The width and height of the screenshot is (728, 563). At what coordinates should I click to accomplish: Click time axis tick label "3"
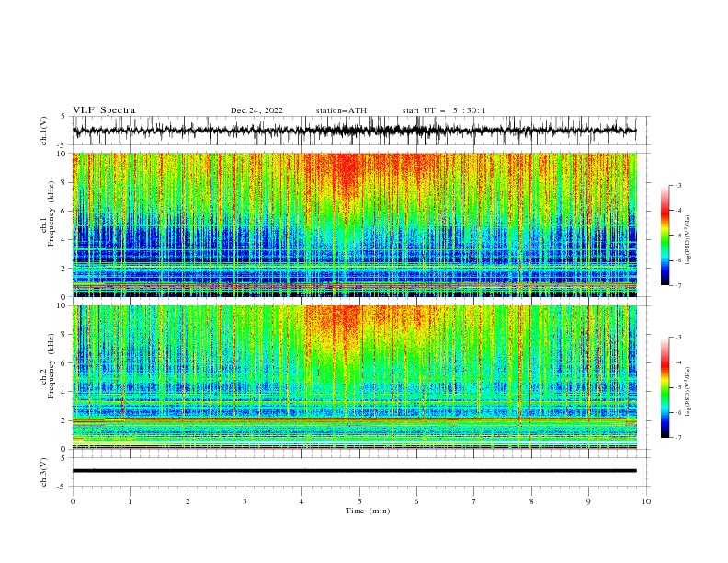click(x=245, y=501)
